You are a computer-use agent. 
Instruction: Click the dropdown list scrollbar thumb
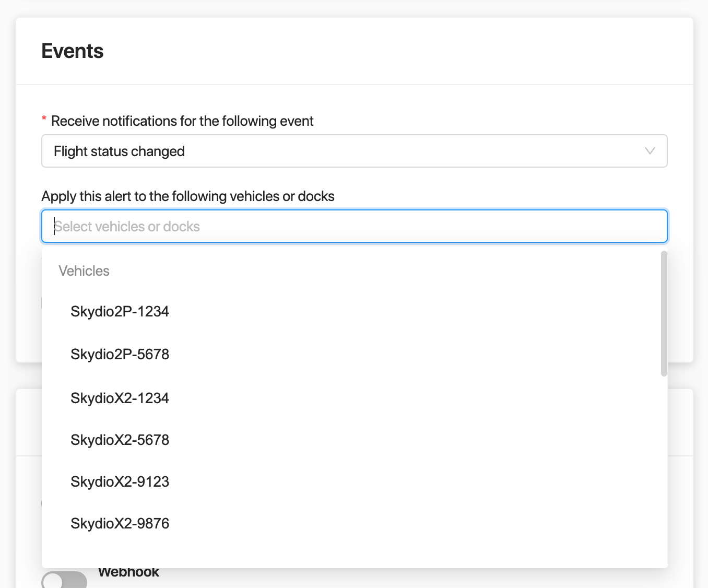click(x=664, y=313)
